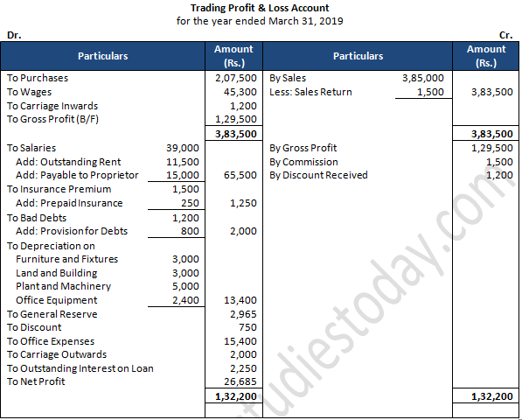Click the Salaries figure 39,000

[183, 148]
